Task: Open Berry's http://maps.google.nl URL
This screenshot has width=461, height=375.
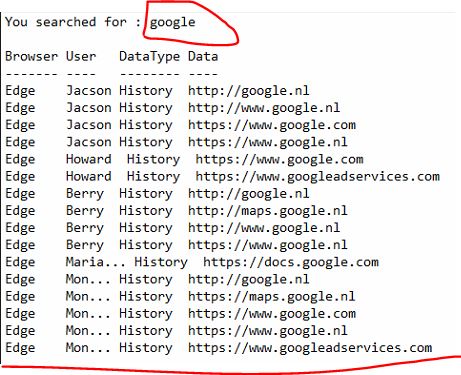Action: tap(268, 211)
